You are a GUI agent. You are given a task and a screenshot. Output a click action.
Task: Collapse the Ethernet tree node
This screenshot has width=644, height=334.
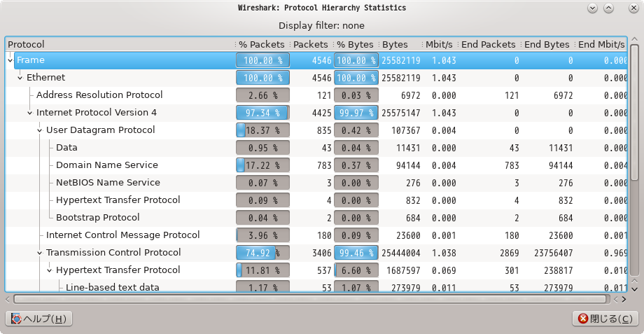(20, 78)
